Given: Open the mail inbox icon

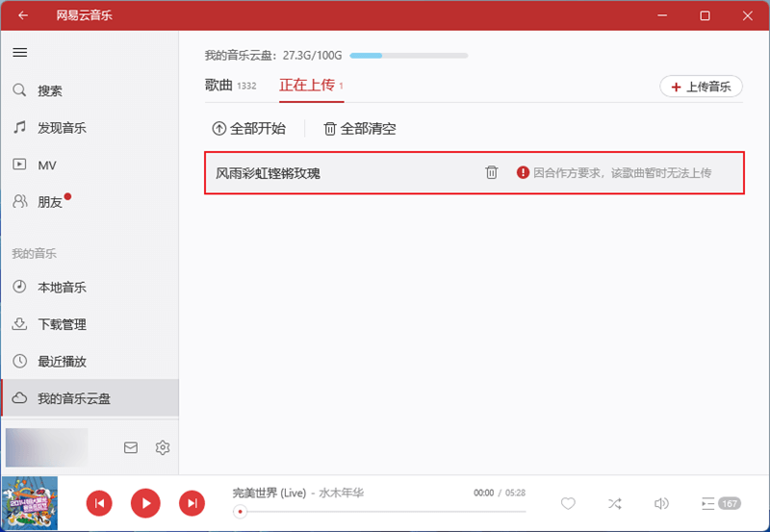Looking at the screenshot, I should [131, 447].
